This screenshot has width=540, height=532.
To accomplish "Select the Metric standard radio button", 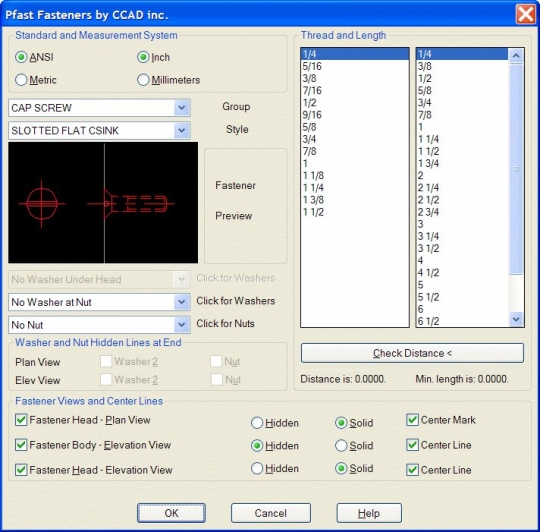I will pyautogui.click(x=21, y=80).
